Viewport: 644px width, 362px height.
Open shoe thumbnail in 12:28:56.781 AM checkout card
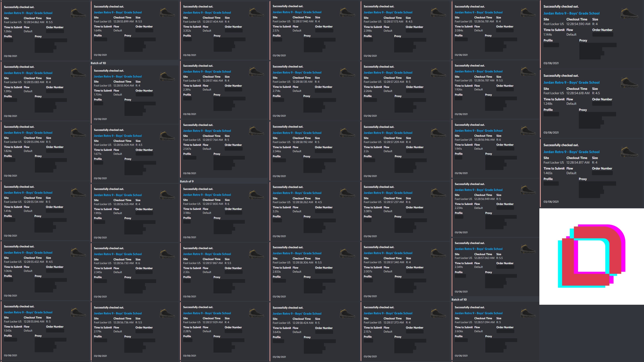tap(528, 13)
